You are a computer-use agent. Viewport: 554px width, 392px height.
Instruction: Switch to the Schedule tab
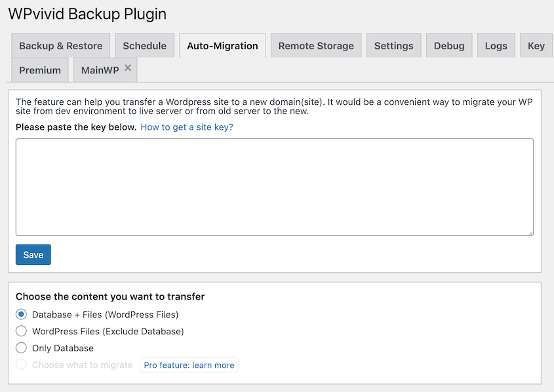[x=144, y=45]
